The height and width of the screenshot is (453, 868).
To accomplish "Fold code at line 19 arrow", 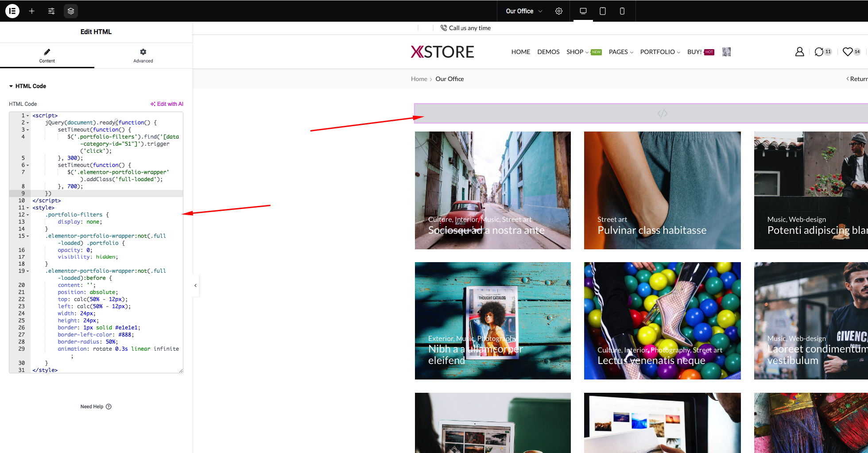I will click(x=27, y=271).
